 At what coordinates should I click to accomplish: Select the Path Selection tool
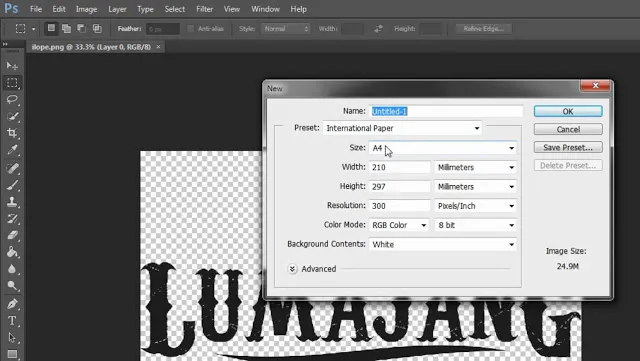click(x=12, y=337)
